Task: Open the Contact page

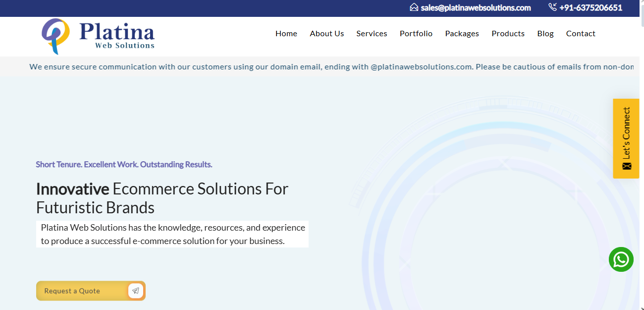Action: coord(581,34)
